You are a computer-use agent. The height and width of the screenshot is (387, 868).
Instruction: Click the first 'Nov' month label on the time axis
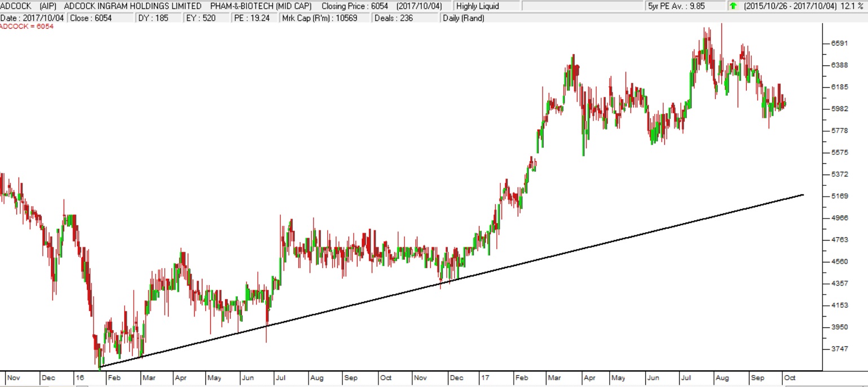pyautogui.click(x=13, y=378)
